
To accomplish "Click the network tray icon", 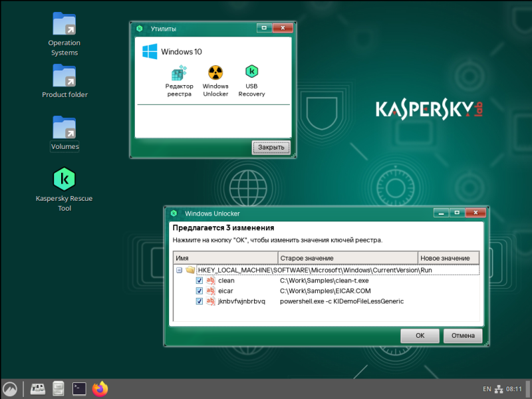I will pos(498,389).
